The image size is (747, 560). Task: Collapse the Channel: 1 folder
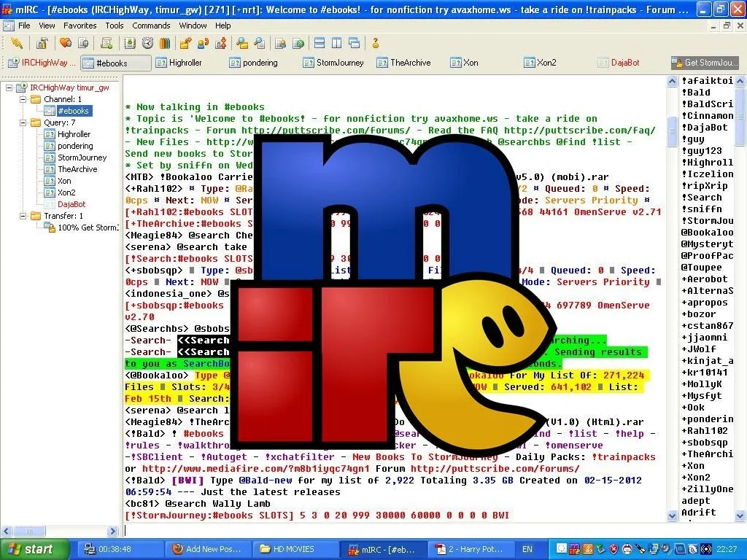[23, 99]
